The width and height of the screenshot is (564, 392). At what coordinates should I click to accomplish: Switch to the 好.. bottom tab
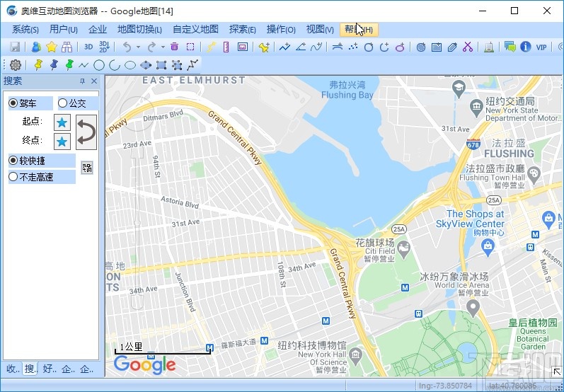50,369
